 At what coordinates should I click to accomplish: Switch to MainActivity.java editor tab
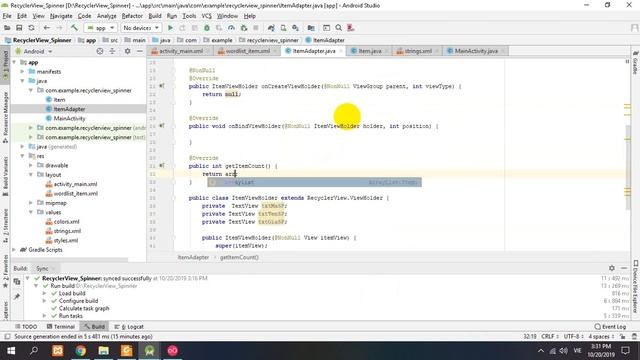[x=476, y=51]
